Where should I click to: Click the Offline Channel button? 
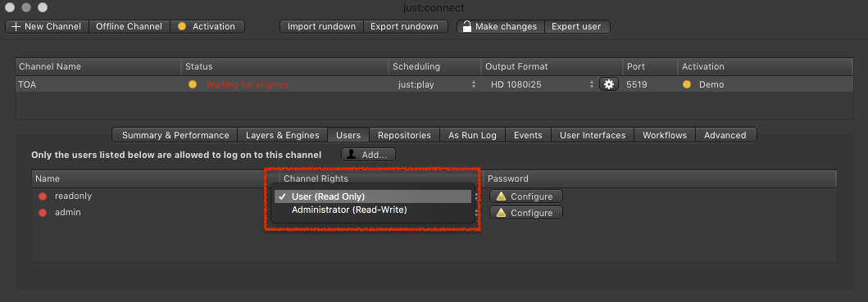point(129,26)
